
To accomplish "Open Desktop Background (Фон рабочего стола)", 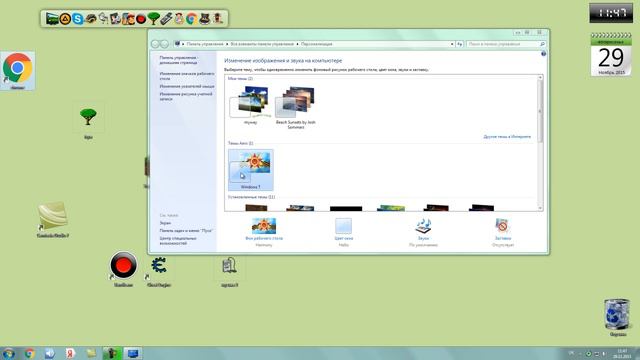I will [264, 232].
